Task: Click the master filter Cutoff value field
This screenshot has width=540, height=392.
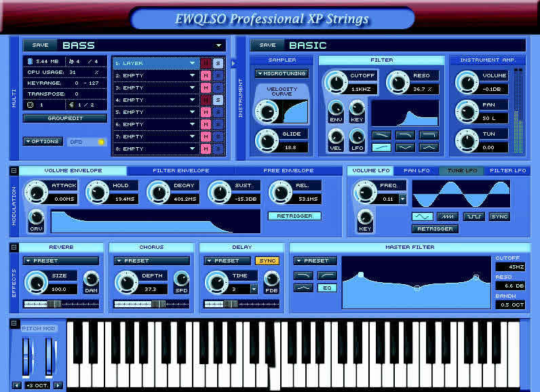Action: (x=510, y=267)
